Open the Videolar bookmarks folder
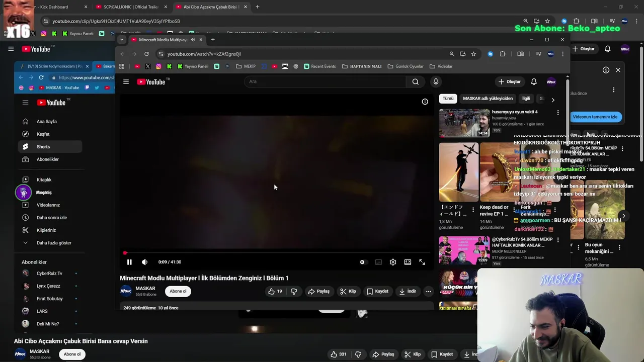This screenshot has width=644, height=362. coord(441,66)
